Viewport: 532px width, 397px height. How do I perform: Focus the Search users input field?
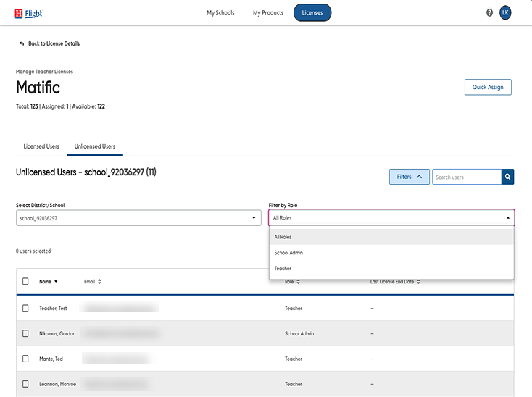click(467, 177)
